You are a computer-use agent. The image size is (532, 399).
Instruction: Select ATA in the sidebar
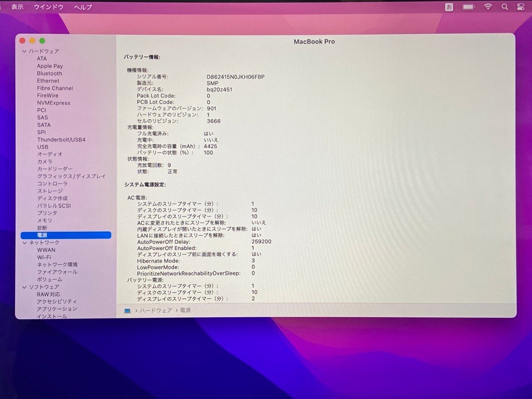[42, 59]
